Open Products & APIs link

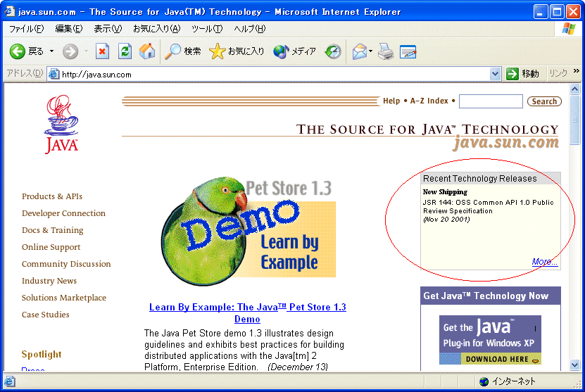52,196
